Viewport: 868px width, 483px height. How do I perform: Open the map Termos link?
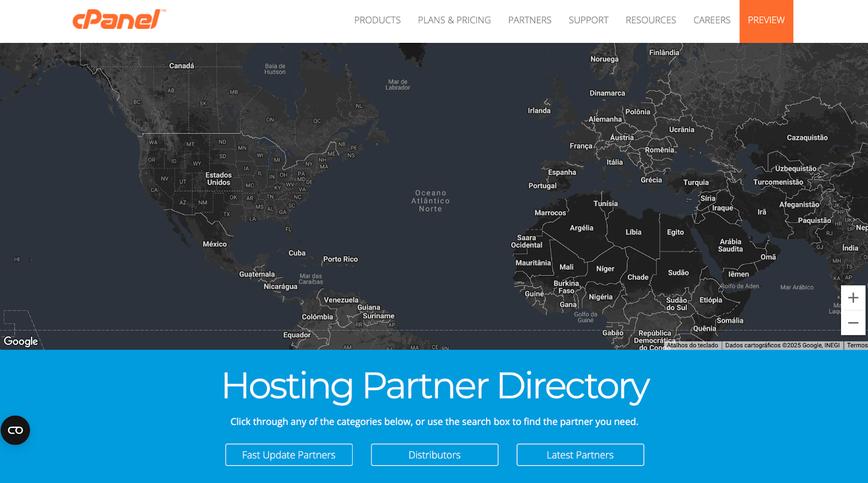tap(857, 345)
